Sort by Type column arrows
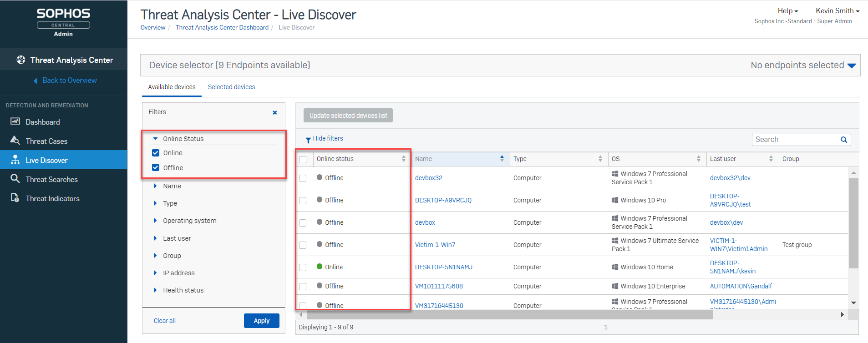The width and height of the screenshot is (868, 343). coord(600,159)
